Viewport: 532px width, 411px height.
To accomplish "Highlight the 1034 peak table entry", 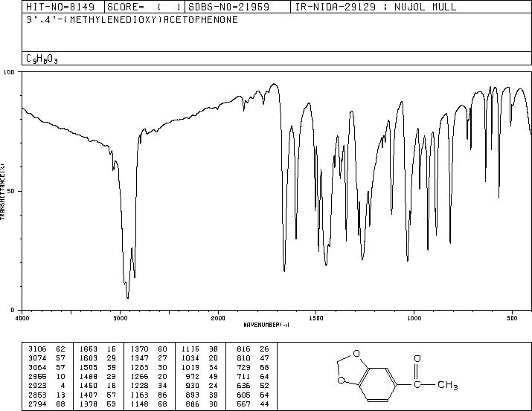I will coord(199,357).
